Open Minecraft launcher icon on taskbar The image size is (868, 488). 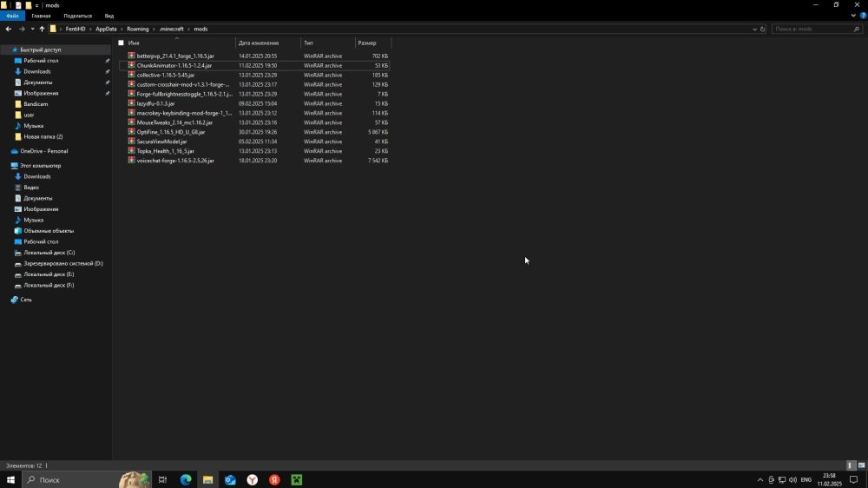pyautogui.click(x=297, y=479)
